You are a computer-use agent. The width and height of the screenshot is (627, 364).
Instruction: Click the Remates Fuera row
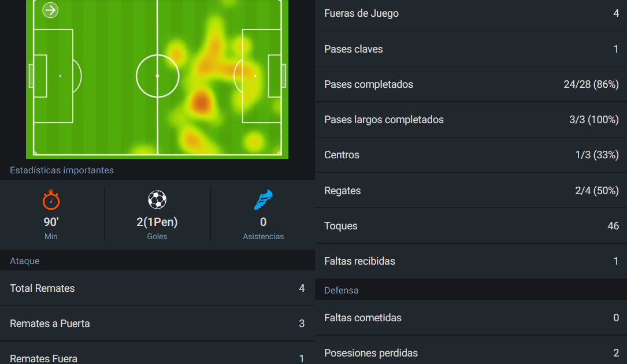pyautogui.click(x=157, y=353)
